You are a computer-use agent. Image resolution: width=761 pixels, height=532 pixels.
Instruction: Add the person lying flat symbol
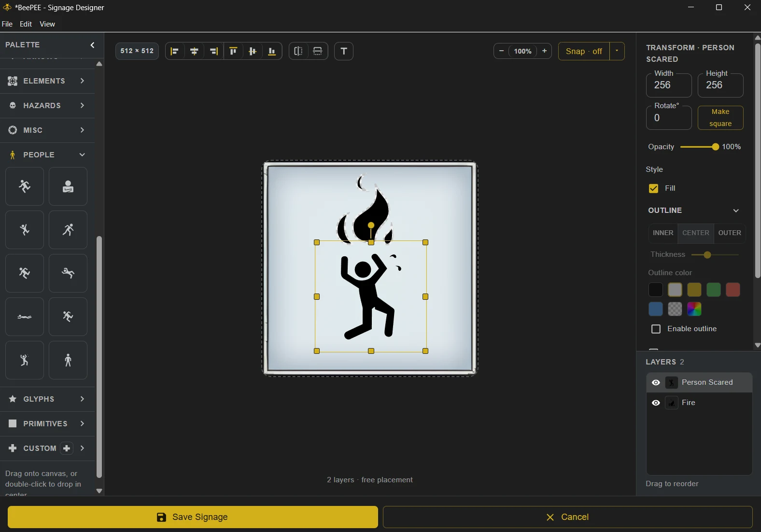25,317
